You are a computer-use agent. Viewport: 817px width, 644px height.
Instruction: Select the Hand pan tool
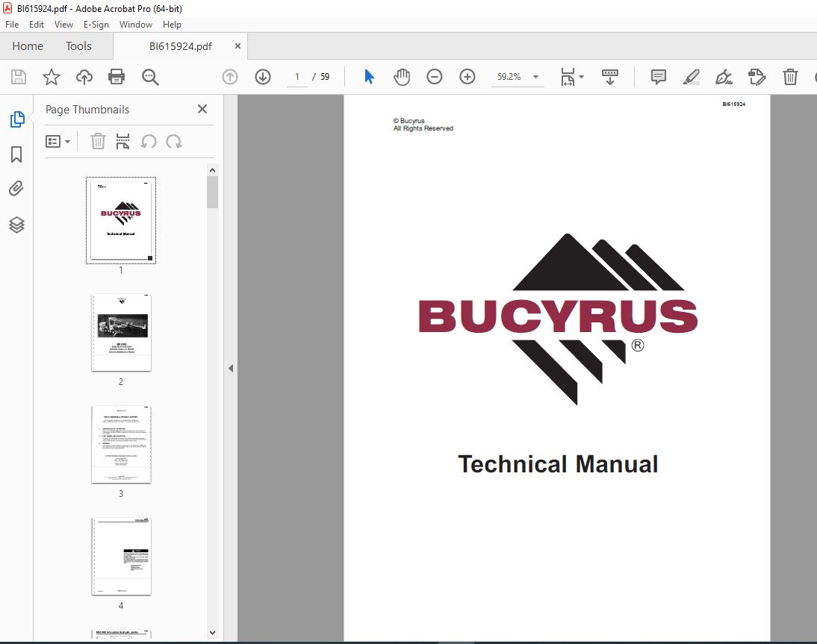tap(402, 77)
